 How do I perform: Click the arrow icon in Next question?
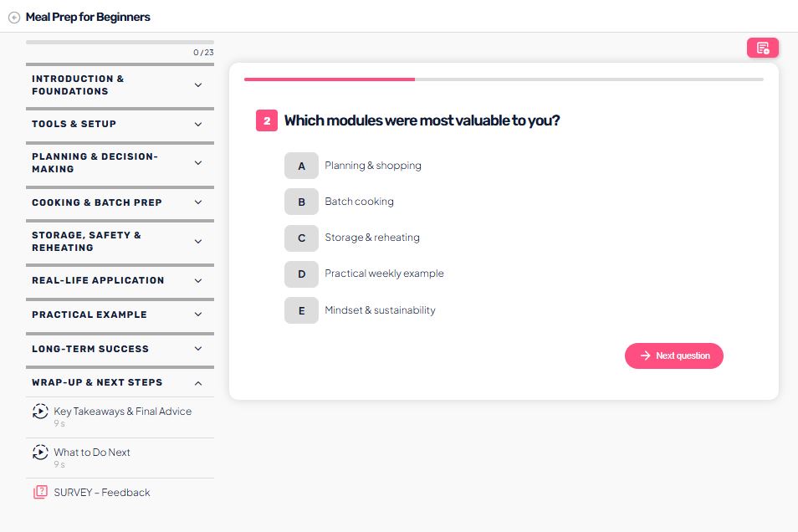pos(645,356)
